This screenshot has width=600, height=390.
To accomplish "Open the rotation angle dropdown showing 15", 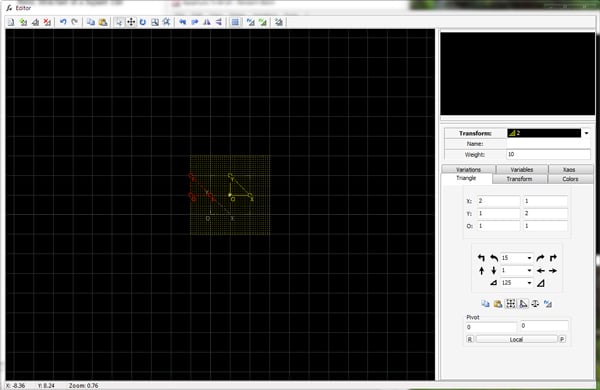I will (529, 258).
